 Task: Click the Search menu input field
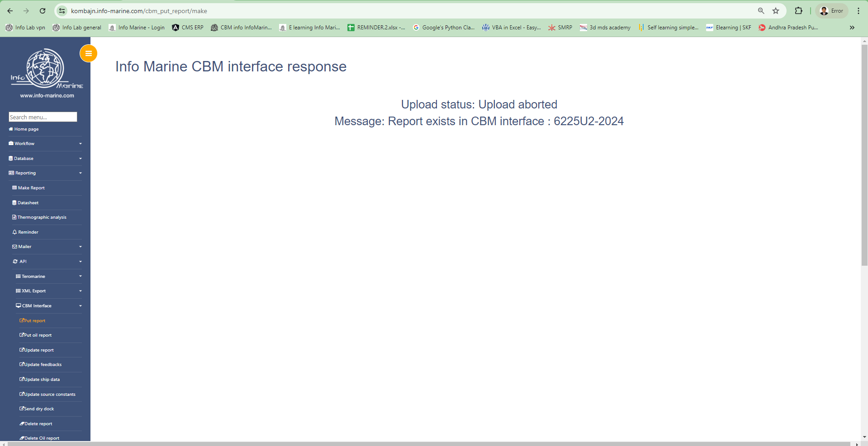pos(43,117)
